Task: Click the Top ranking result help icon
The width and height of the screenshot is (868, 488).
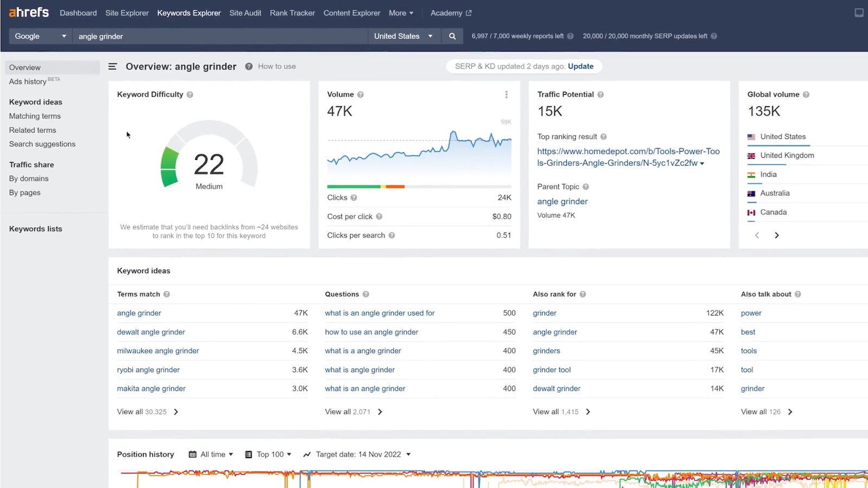Action: 603,137
